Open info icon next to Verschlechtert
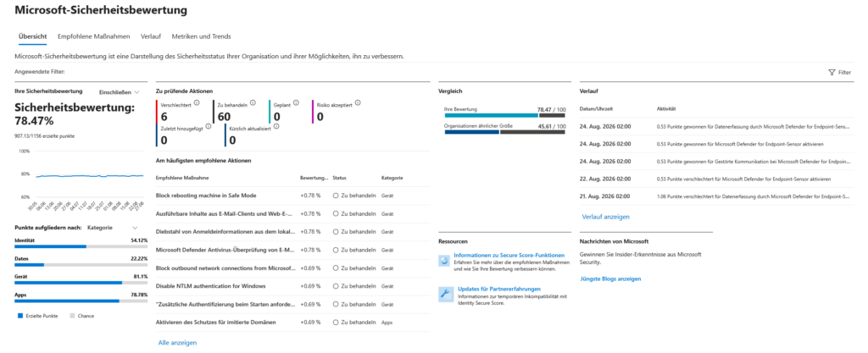The height and width of the screenshot is (353, 868). pyautogui.click(x=197, y=102)
